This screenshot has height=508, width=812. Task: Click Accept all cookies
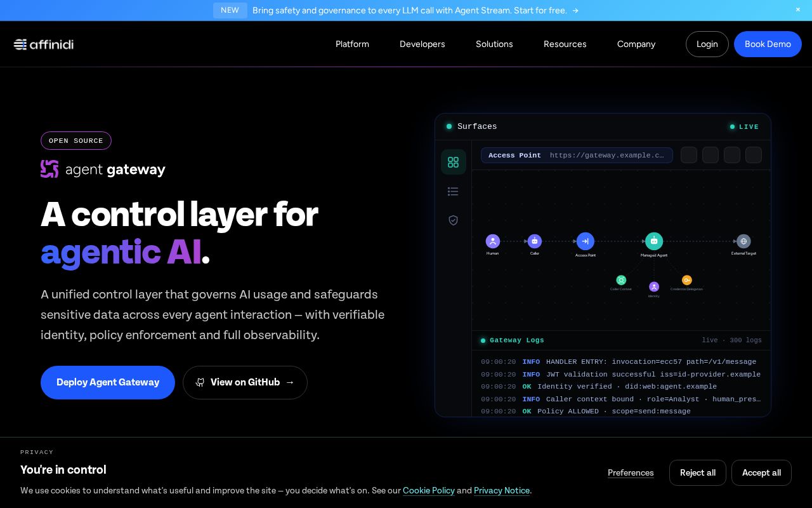pyautogui.click(x=761, y=472)
